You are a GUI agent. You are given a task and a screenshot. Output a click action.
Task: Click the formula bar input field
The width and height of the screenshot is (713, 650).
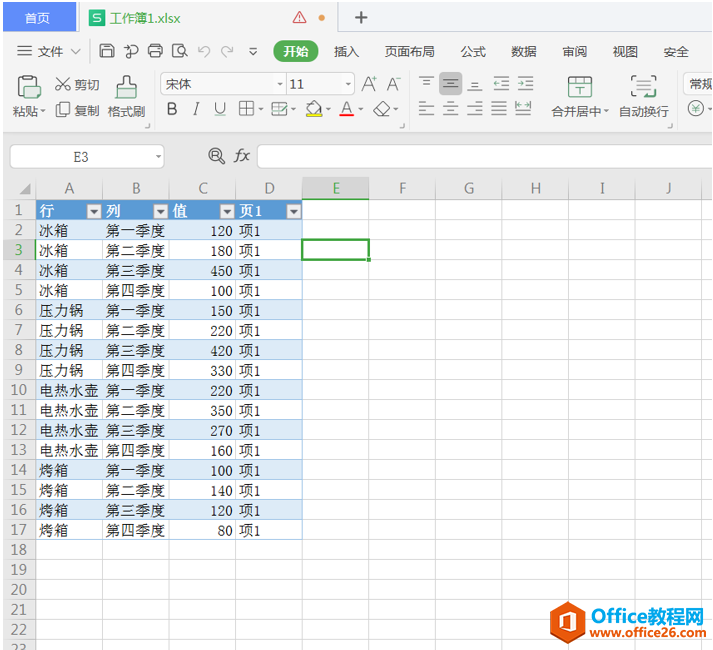coord(485,156)
